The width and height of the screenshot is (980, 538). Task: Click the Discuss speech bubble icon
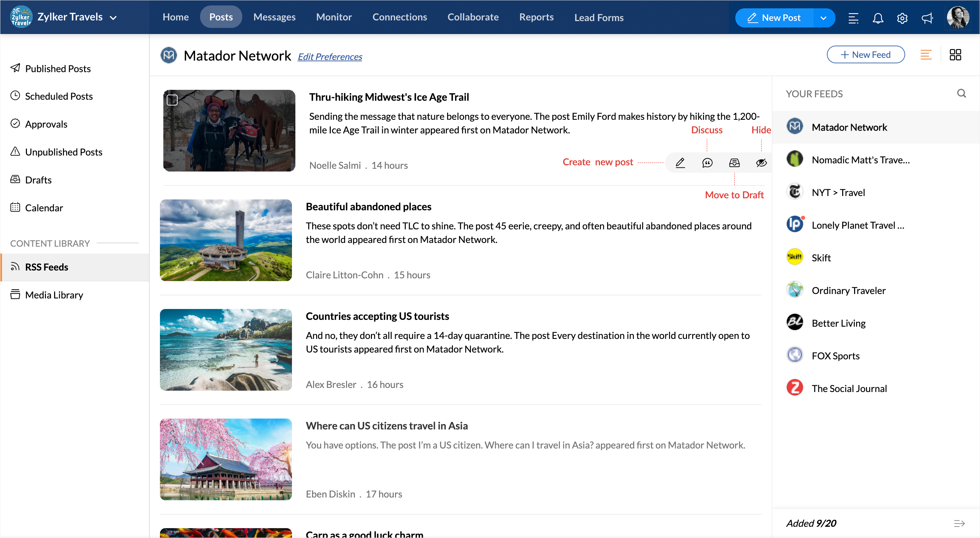(x=707, y=163)
